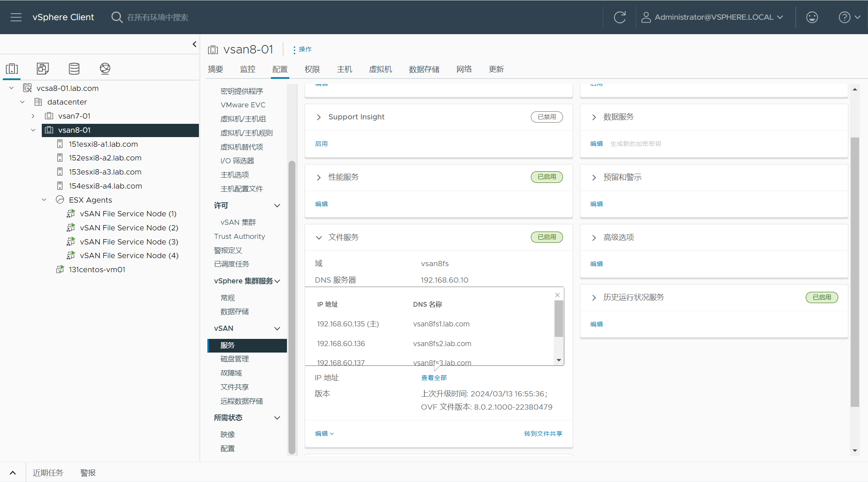Click the user account icon
Screen dimensions: 868x482
point(646,17)
